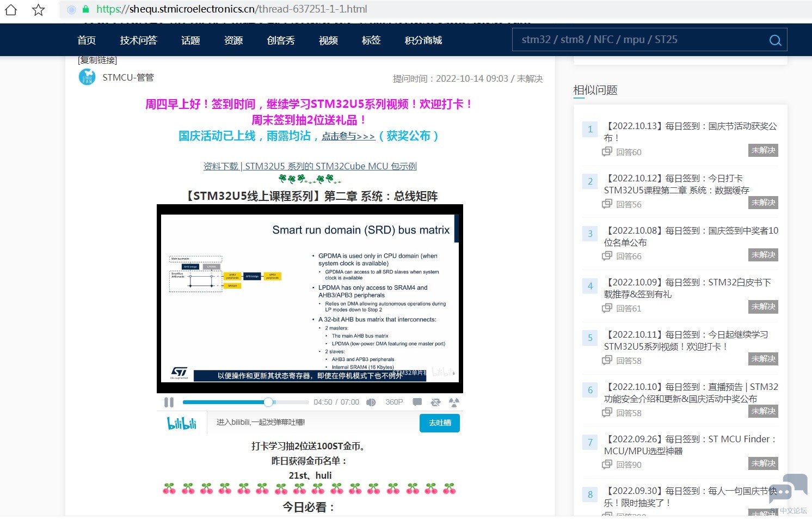Screen dimensions: 812x519
Task: Open the 首页 nav item
Action: pyautogui.click(x=87, y=40)
